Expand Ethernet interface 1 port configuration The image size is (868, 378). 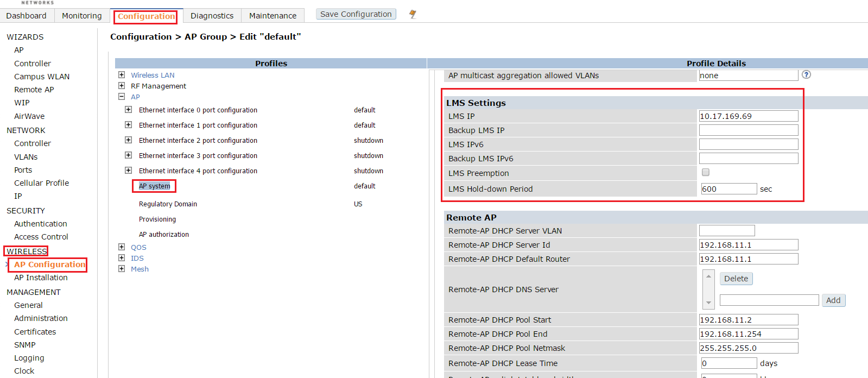tap(128, 125)
